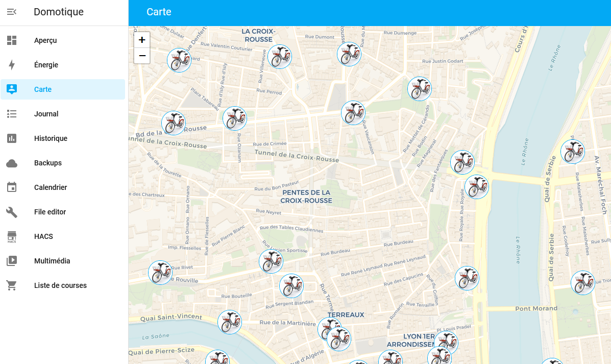Click the File editor wrench icon
This screenshot has height=364, width=611.
point(12,212)
